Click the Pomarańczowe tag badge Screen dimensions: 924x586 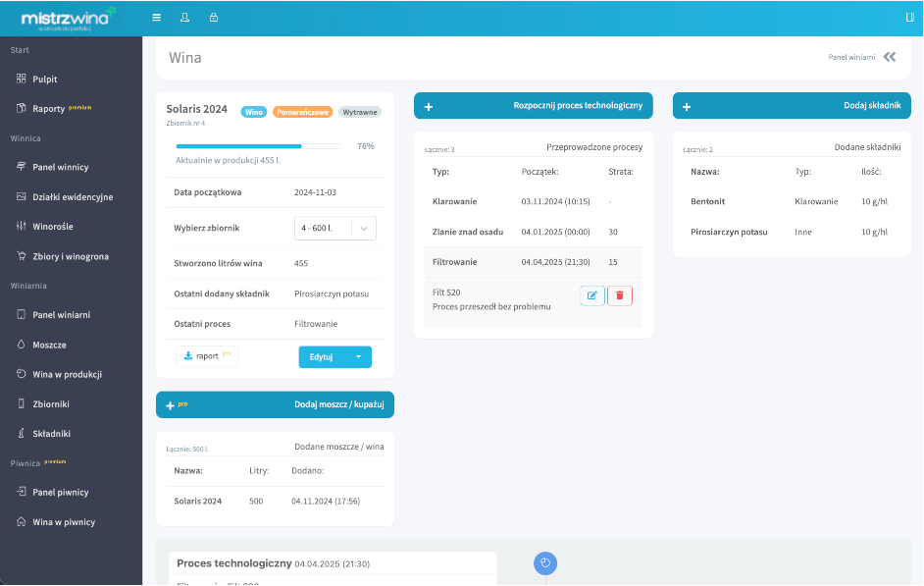(303, 112)
